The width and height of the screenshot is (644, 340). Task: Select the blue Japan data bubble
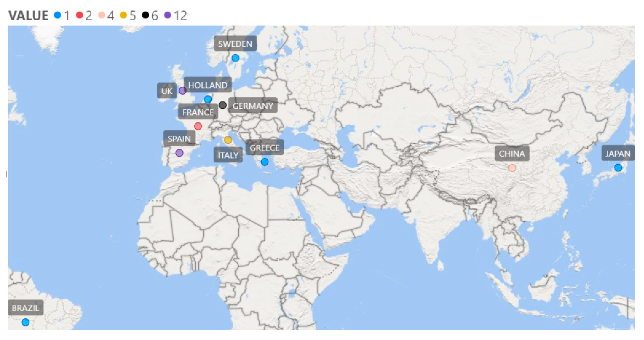pos(618,168)
